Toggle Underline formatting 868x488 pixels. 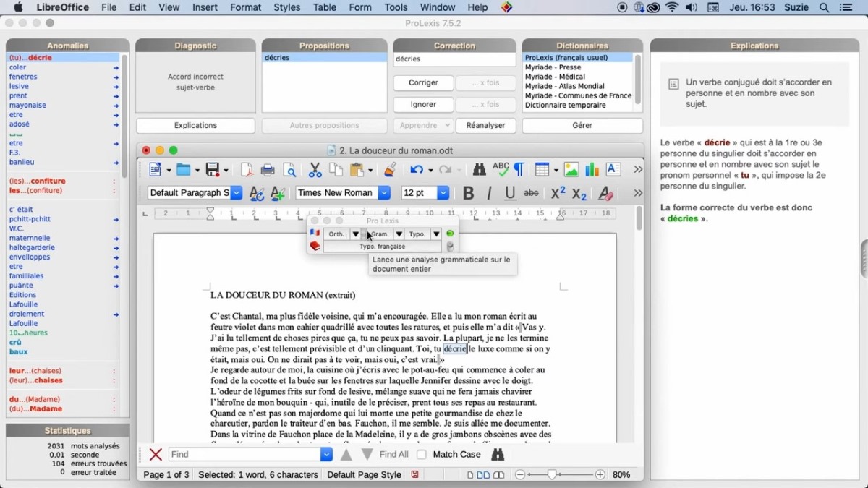510,193
